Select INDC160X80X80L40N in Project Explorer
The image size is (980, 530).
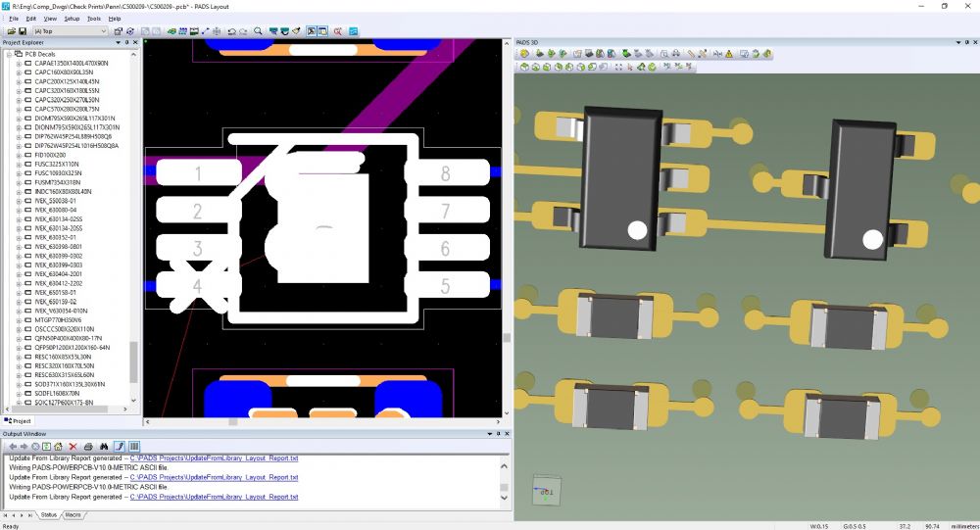tap(63, 192)
